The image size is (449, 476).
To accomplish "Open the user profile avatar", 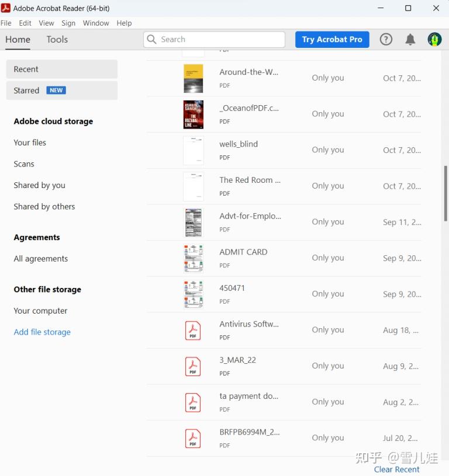I will (x=434, y=40).
